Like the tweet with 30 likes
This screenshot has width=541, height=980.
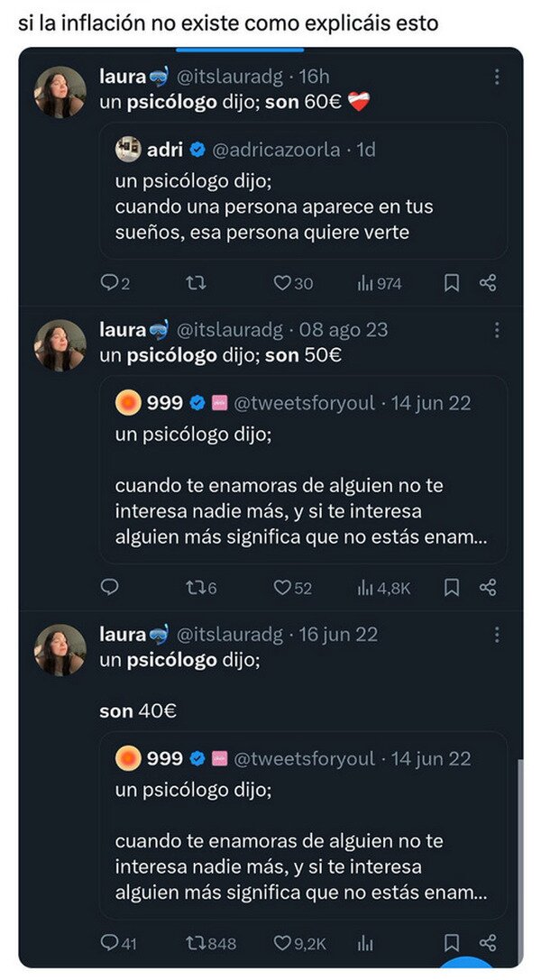(282, 283)
